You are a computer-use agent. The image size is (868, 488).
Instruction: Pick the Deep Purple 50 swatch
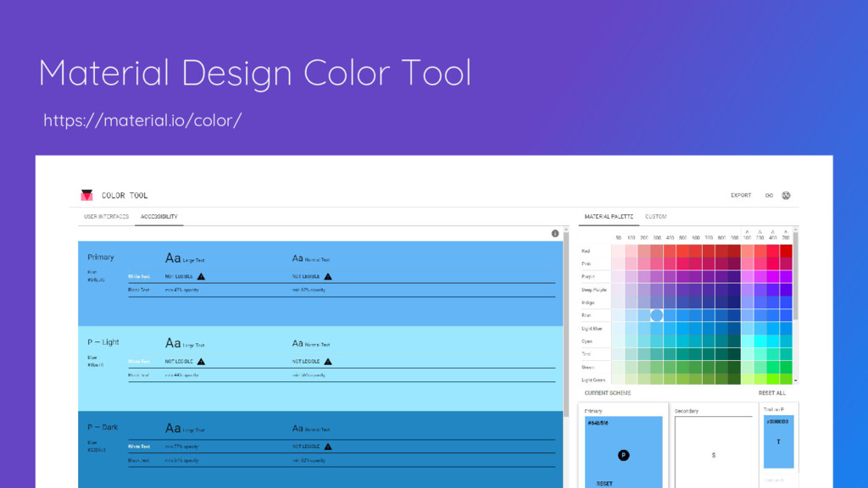618,290
